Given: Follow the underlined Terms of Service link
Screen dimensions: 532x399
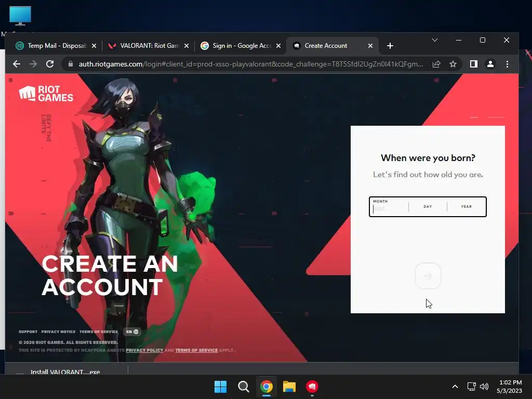Looking at the screenshot, I should pyautogui.click(x=196, y=350).
